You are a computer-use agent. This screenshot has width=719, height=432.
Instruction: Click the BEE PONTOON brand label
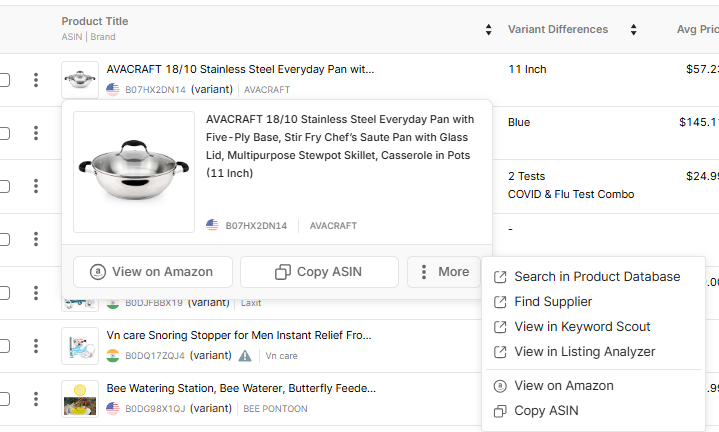tap(275, 409)
